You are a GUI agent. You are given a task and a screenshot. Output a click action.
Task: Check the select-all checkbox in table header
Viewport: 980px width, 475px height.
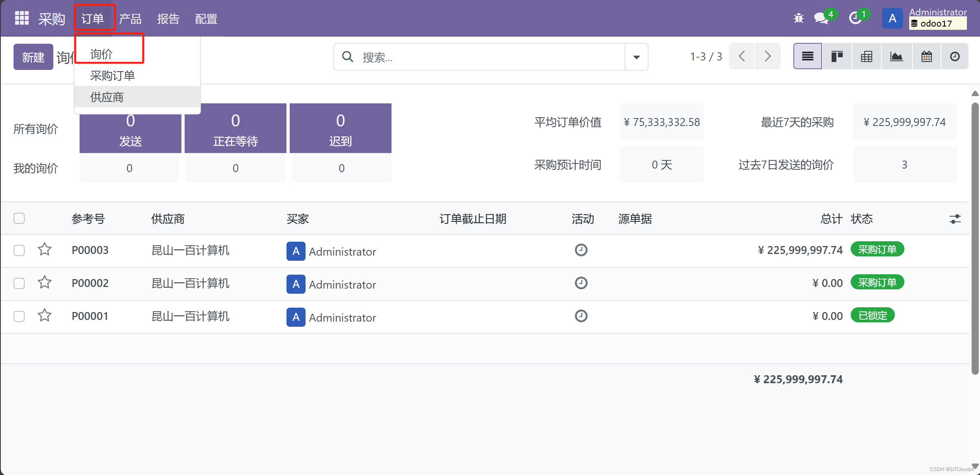point(19,218)
